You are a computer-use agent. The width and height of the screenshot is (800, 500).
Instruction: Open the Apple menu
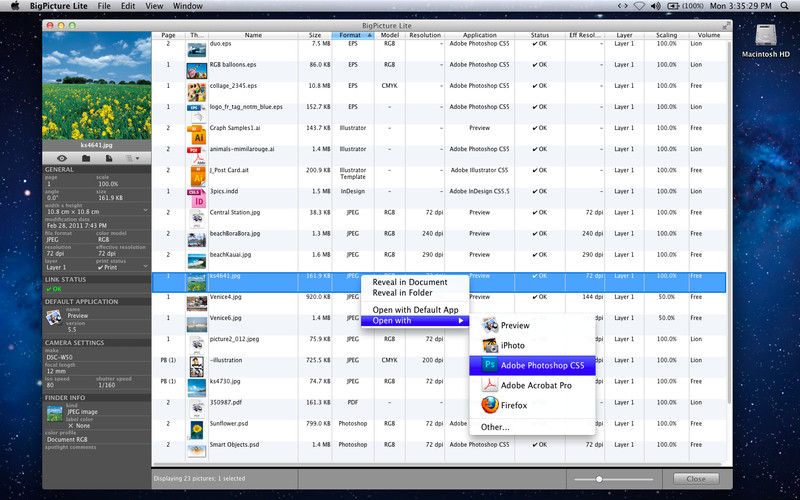pyautogui.click(x=15, y=6)
